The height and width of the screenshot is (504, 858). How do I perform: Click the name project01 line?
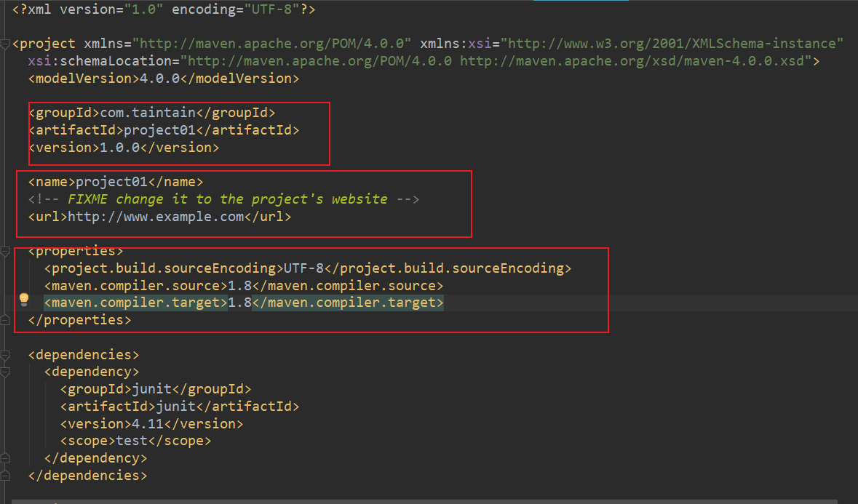click(116, 182)
